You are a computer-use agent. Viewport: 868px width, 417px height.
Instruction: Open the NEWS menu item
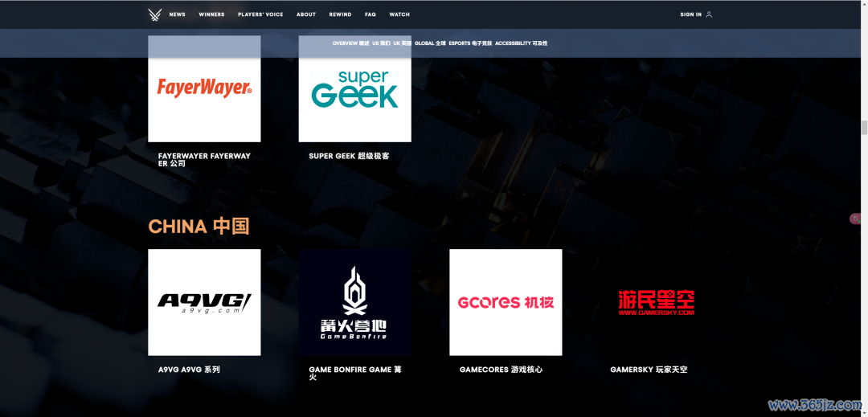tap(177, 14)
